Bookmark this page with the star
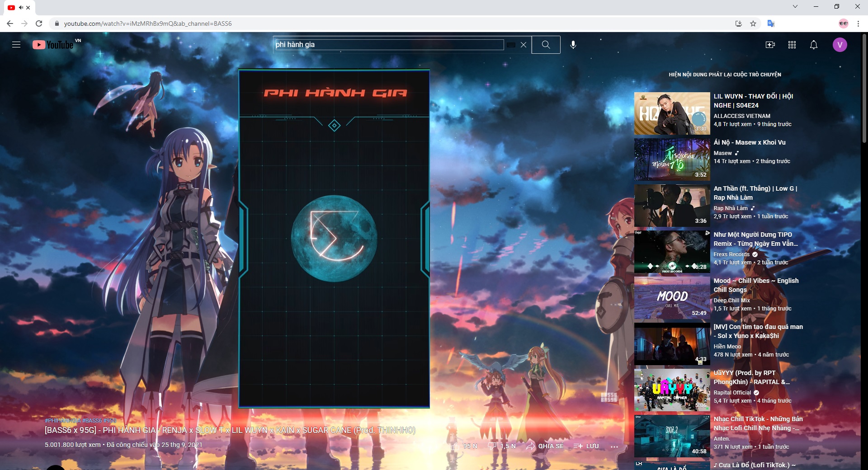Image resolution: width=868 pixels, height=470 pixels. [753, 23]
